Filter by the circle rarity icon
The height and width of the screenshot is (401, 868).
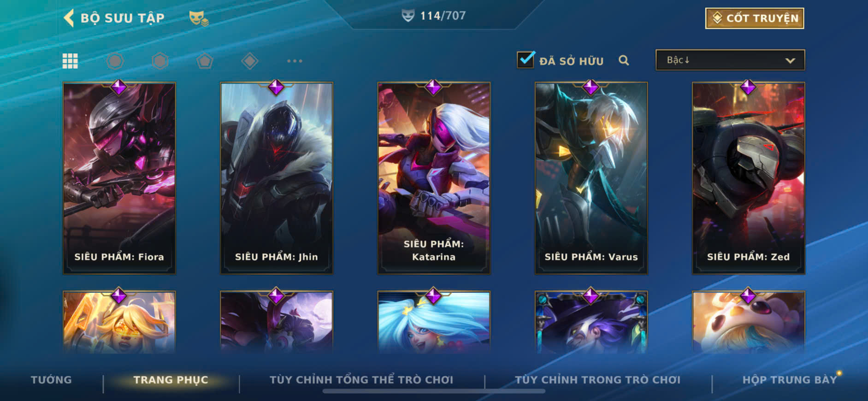point(115,61)
